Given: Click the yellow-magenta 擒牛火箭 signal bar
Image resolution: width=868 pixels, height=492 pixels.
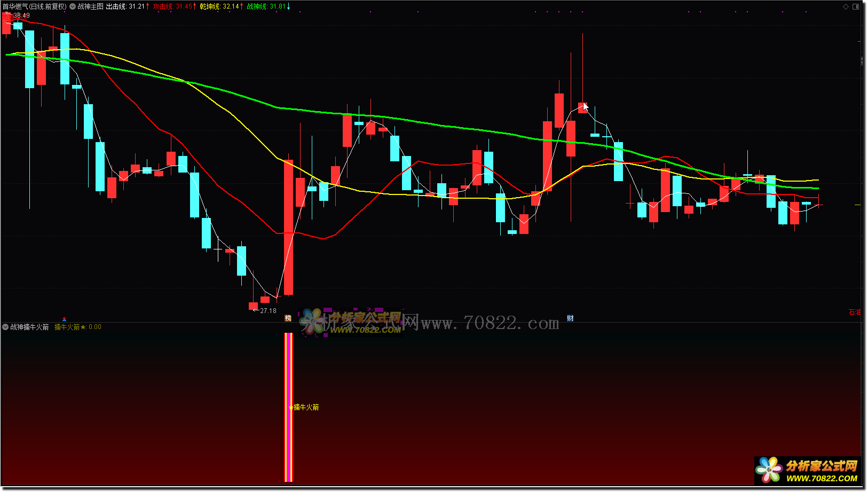Looking at the screenshot, I should tap(288, 407).
